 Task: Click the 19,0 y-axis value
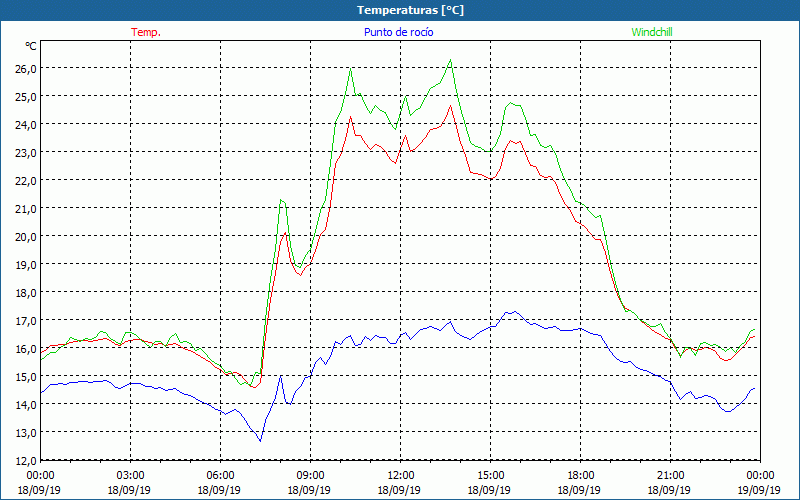pyautogui.click(x=26, y=265)
